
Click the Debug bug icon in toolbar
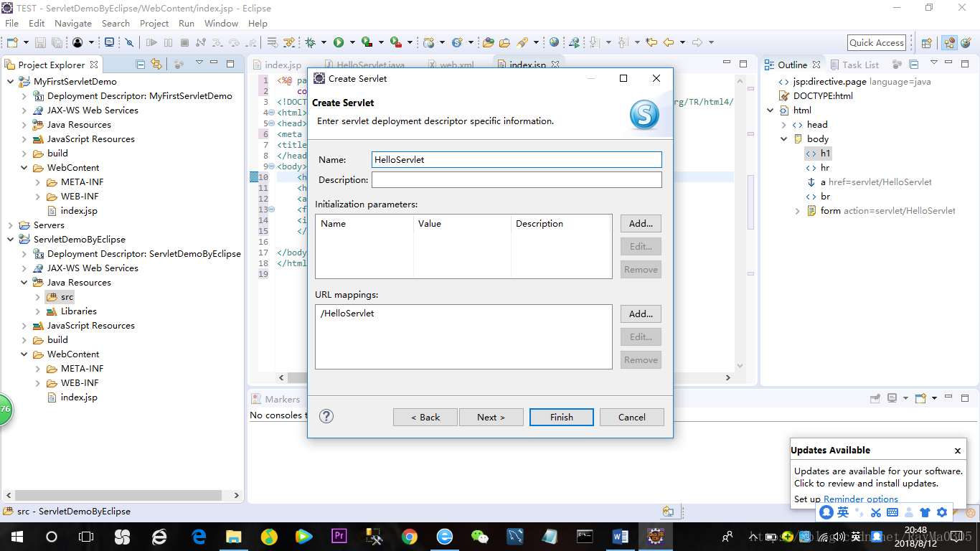coord(310,42)
